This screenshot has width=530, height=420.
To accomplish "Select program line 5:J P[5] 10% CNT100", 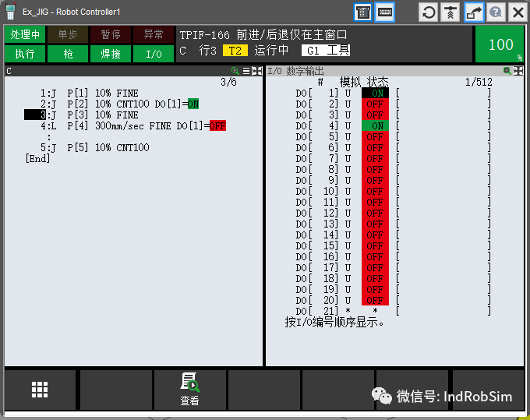I will pyautogui.click(x=94, y=147).
